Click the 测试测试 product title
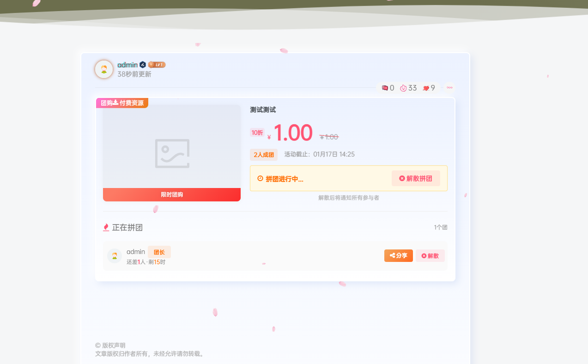The width and height of the screenshot is (588, 364). tap(263, 110)
